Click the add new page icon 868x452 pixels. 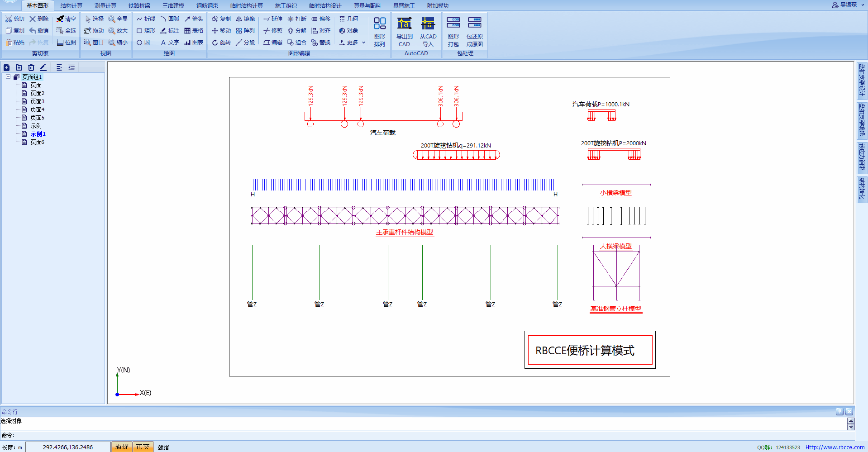pyautogui.click(x=7, y=67)
